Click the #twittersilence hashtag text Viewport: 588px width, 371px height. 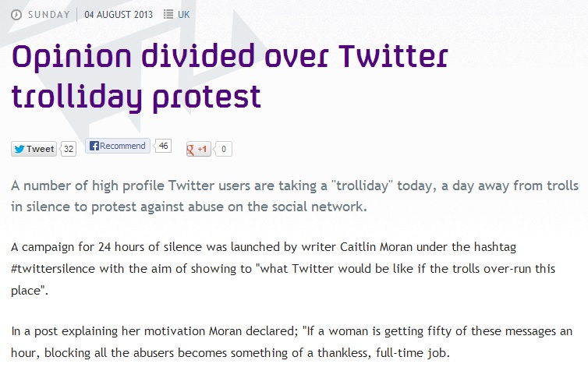pos(53,269)
